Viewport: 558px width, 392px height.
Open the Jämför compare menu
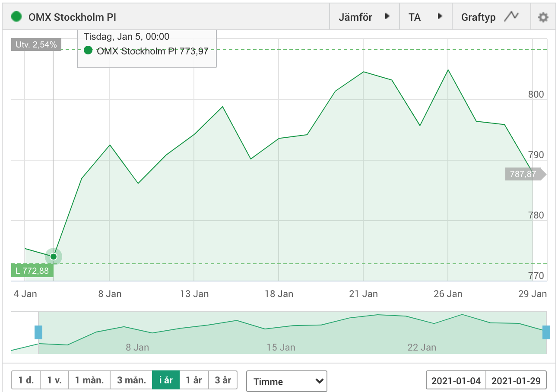tap(364, 17)
